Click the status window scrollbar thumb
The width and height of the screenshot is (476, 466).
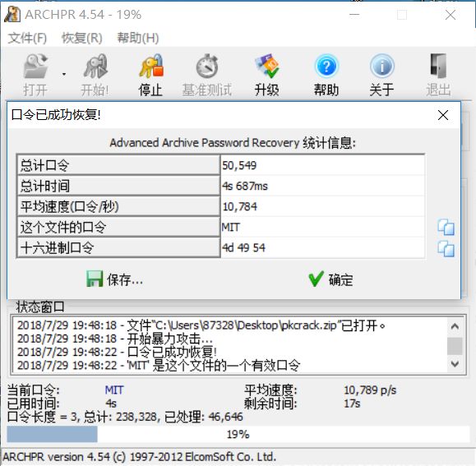pyautogui.click(x=455, y=345)
